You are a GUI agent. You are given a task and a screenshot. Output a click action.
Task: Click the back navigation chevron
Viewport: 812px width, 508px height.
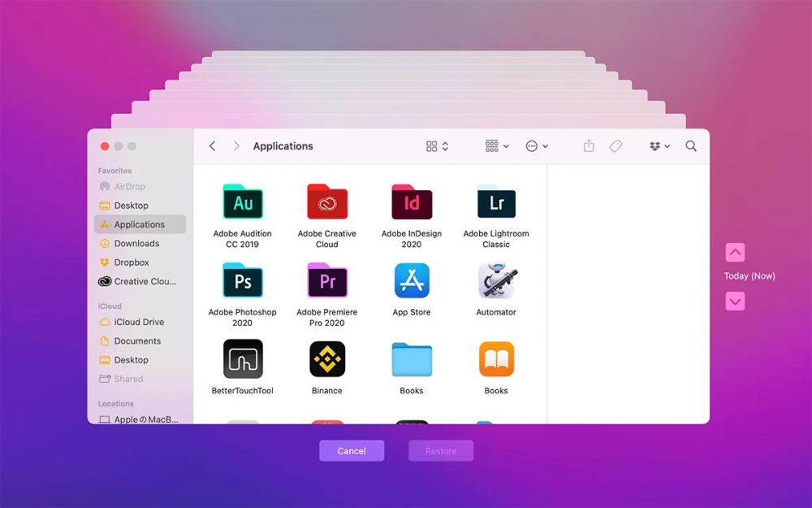point(213,146)
